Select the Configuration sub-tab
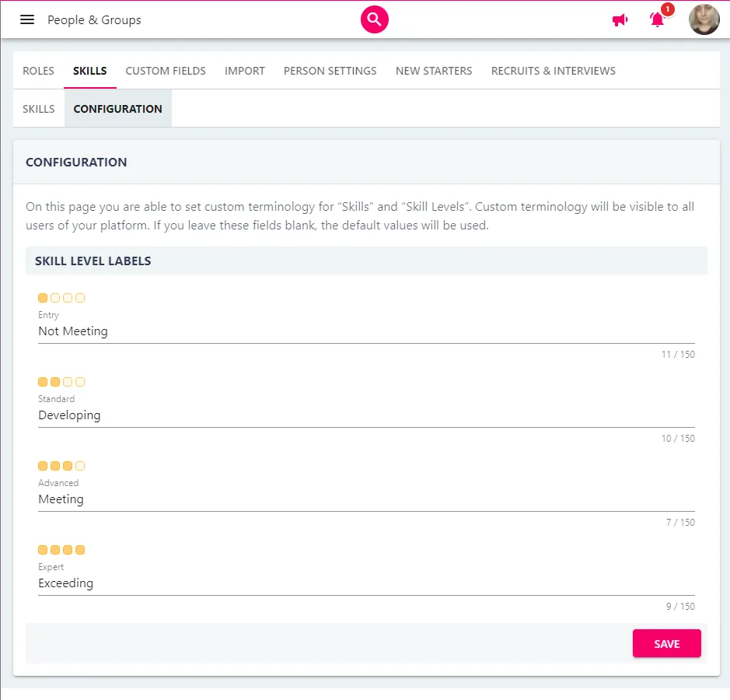730x700 pixels. coord(118,109)
